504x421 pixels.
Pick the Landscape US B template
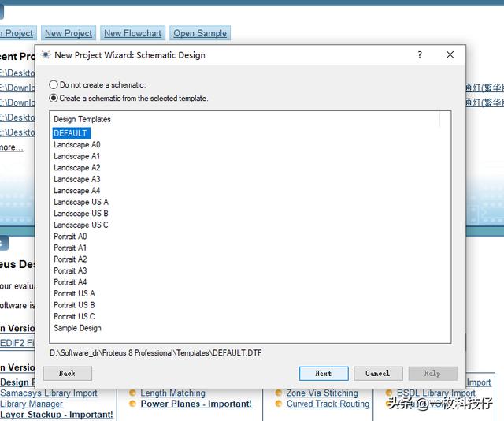point(81,214)
